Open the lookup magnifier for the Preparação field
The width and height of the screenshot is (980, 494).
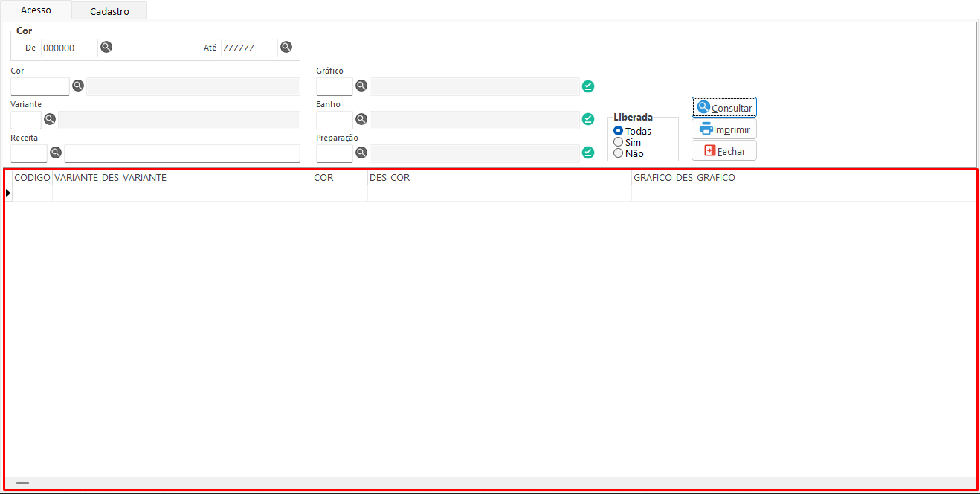[x=361, y=153]
